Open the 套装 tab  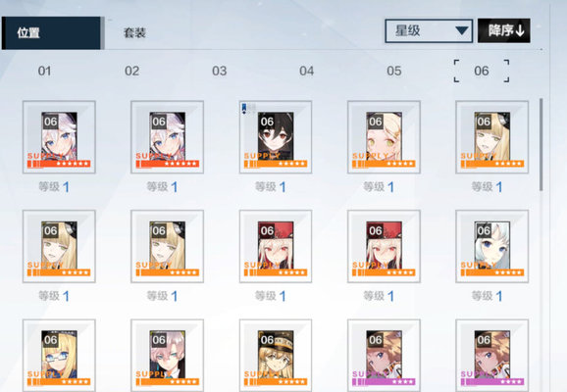coord(134,33)
